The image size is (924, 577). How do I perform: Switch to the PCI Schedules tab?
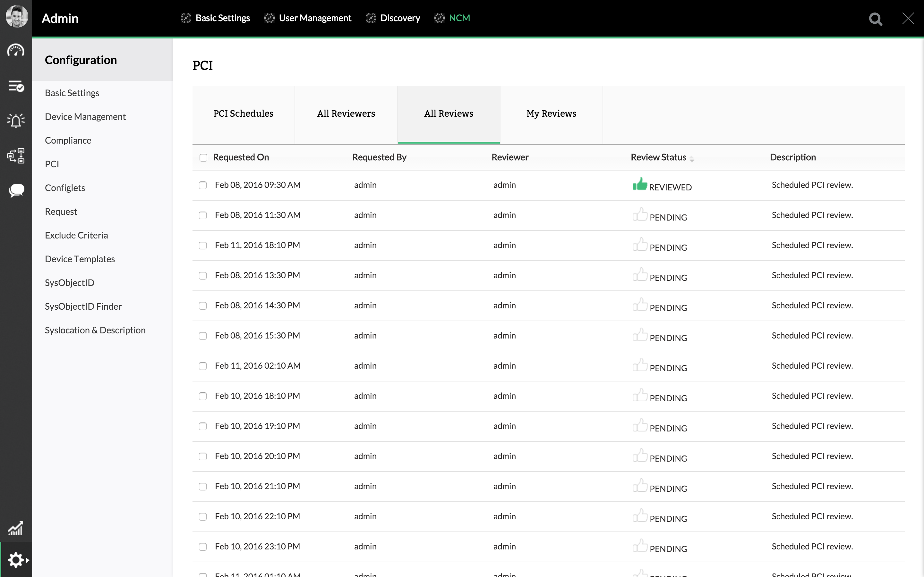243,114
